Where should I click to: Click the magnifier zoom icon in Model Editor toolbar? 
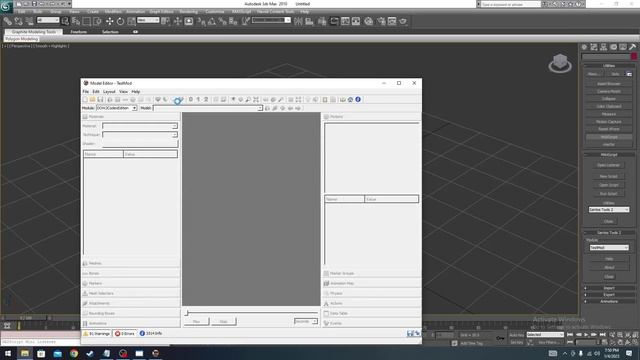pos(248,100)
